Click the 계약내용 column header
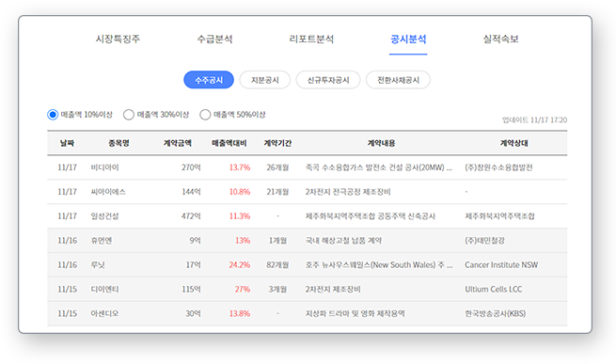 pos(381,143)
